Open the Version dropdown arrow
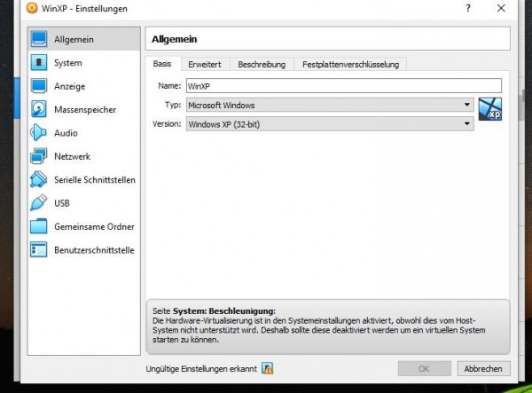Image resolution: width=532 pixels, height=393 pixels. (x=467, y=124)
